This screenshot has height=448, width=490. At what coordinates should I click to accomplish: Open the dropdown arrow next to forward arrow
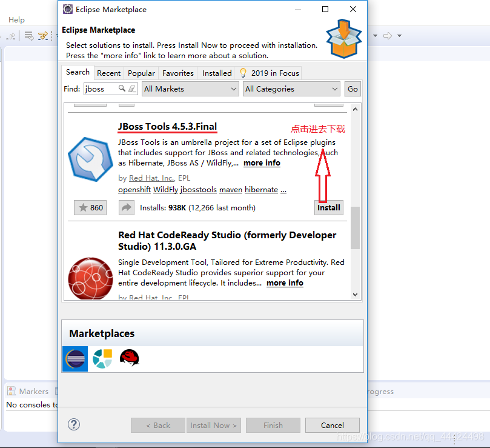coord(399,36)
